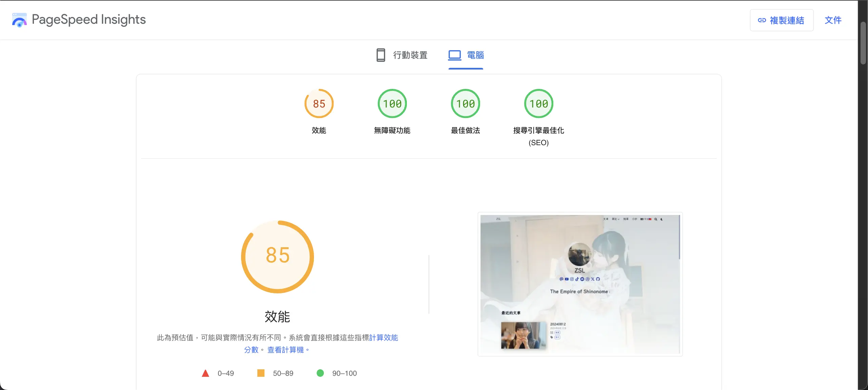Click the GitHub icon in the site preview
This screenshot has width=868, height=390.
coord(598,279)
